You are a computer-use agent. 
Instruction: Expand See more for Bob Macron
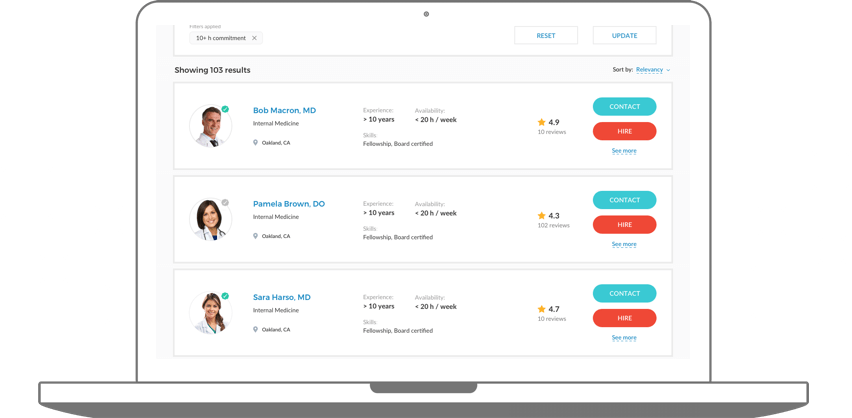point(624,151)
